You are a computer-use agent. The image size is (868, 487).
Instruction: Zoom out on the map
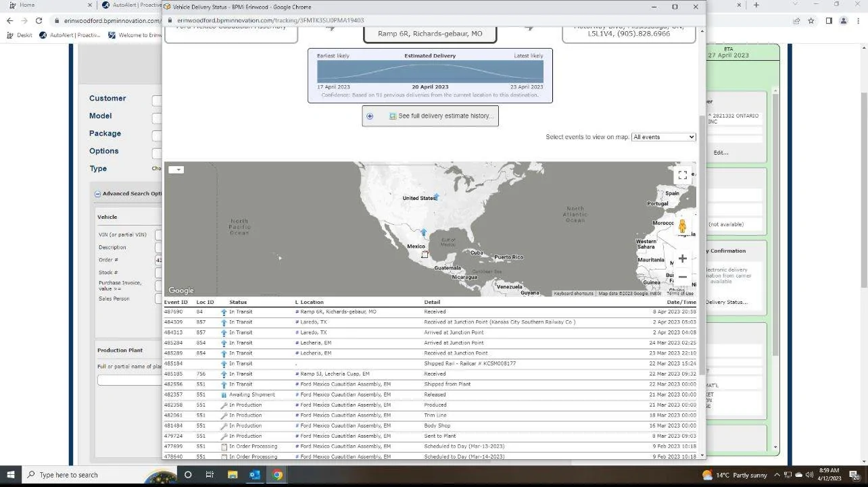682,277
